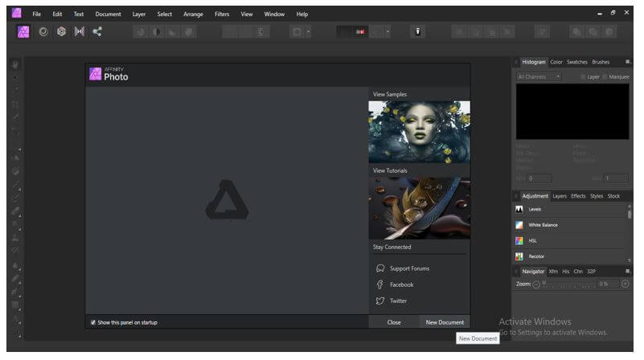
Task: Switch to the Tone Mapping Persona icon
Action: [x=80, y=31]
